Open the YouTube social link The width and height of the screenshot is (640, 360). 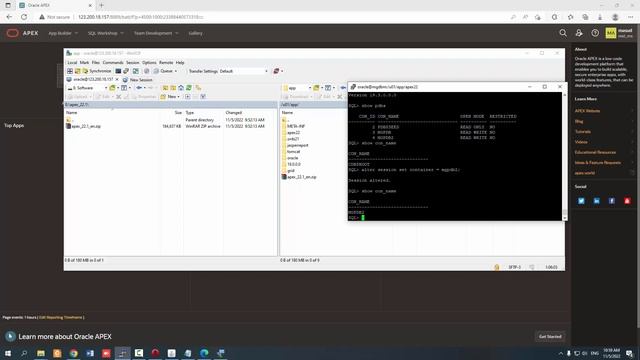pyautogui.click(x=627, y=201)
